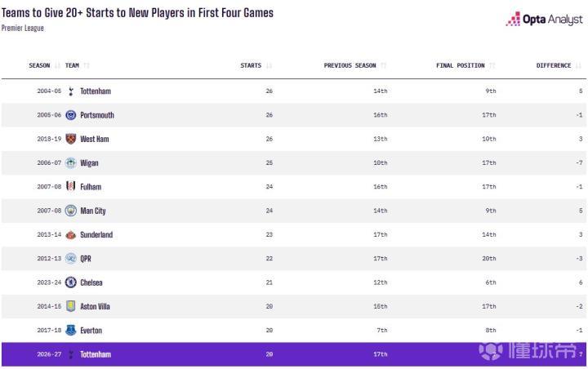Click the Fulham club crest
This screenshot has height=369, width=588.
(70, 186)
